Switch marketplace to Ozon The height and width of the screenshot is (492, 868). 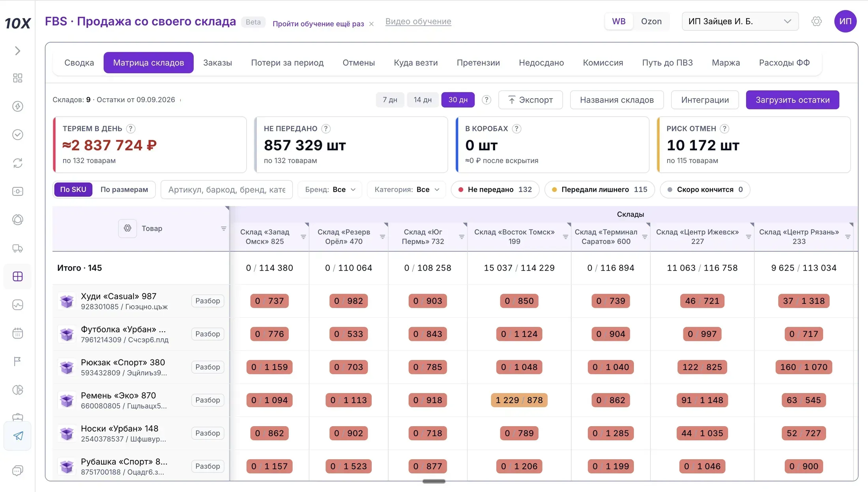pyautogui.click(x=651, y=21)
